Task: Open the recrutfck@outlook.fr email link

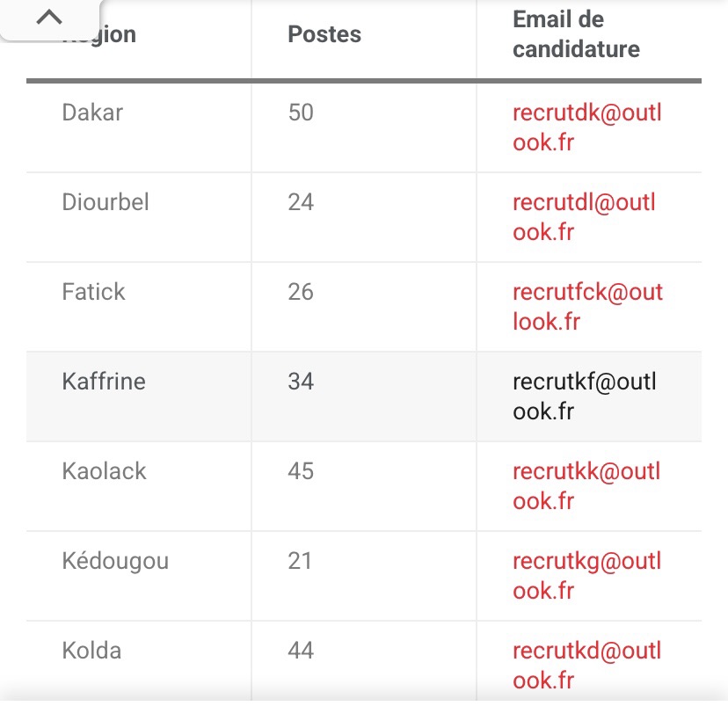Action: click(587, 307)
